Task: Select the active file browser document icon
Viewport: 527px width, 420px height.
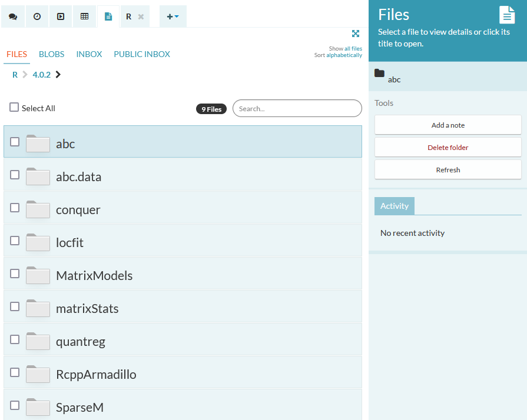Action: 108,16
